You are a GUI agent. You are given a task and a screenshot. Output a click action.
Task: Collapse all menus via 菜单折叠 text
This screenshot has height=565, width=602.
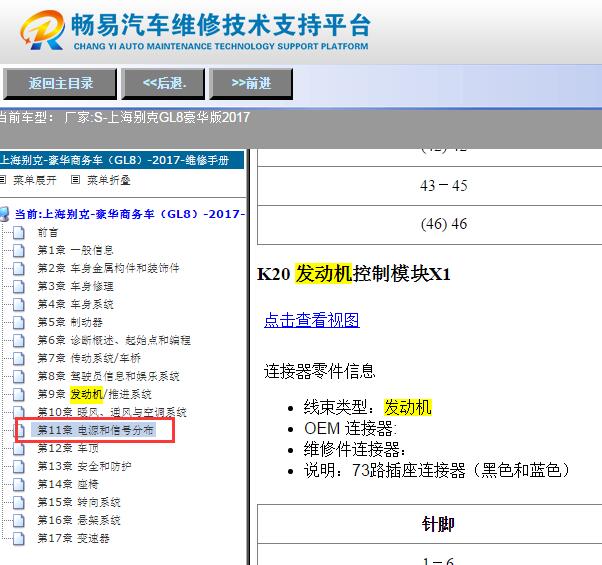coord(109,180)
